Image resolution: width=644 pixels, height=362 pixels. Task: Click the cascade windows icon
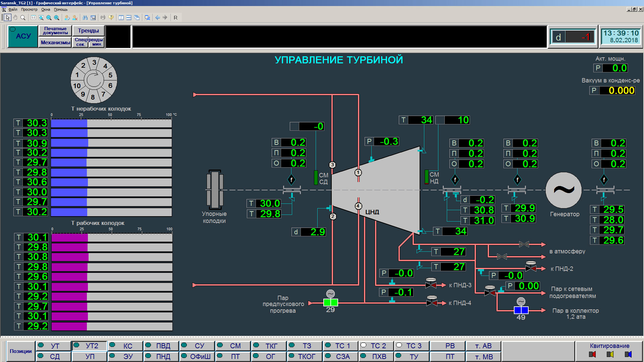pos(137,17)
